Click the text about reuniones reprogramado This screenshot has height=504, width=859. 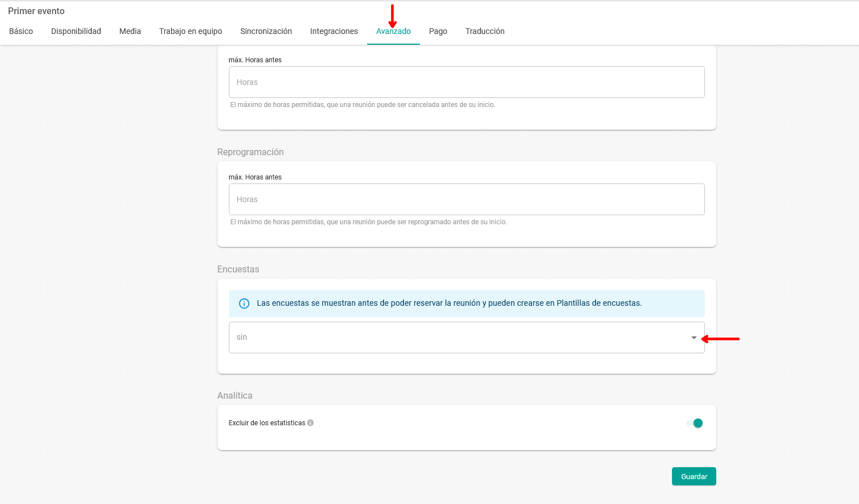368,222
